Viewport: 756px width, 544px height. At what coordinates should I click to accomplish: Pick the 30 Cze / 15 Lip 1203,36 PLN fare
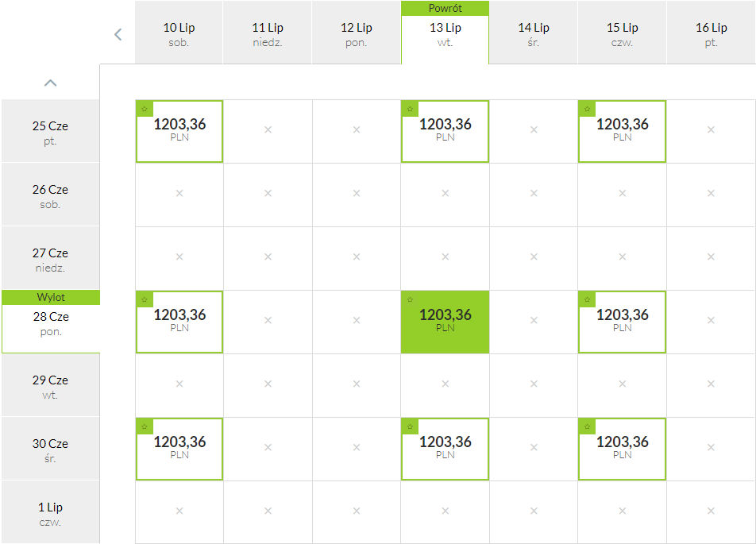pos(622,449)
